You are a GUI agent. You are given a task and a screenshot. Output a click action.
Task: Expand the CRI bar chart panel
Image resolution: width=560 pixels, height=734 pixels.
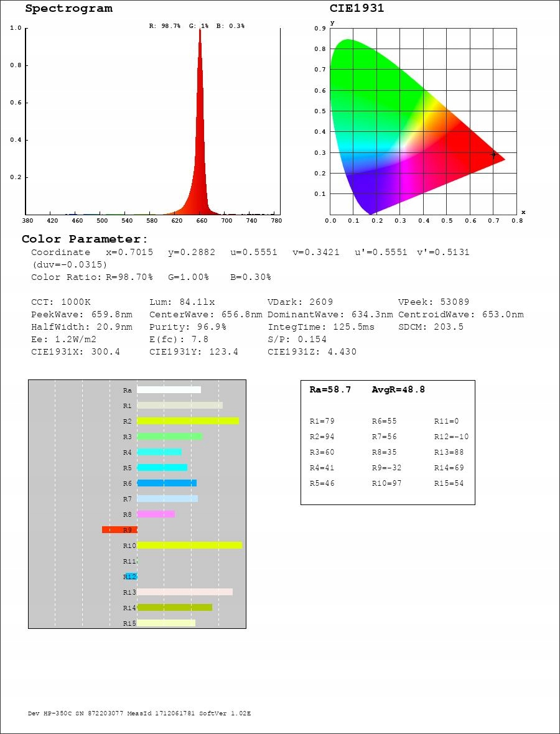click(x=137, y=504)
